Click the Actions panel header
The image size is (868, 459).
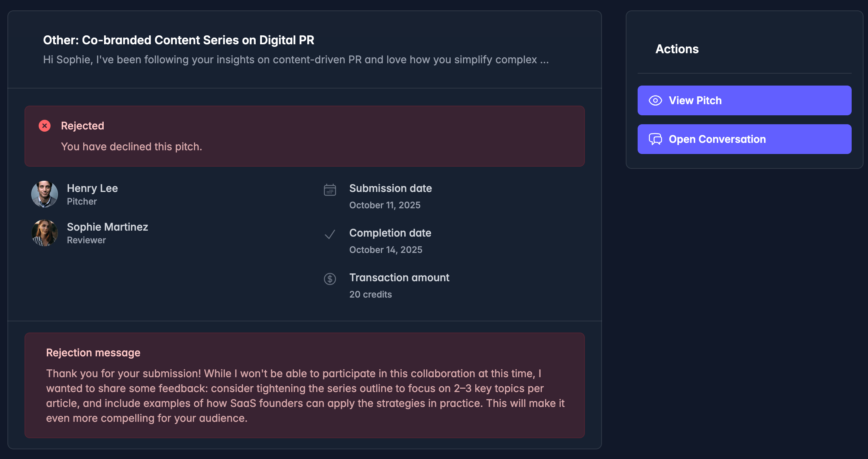[x=677, y=49]
